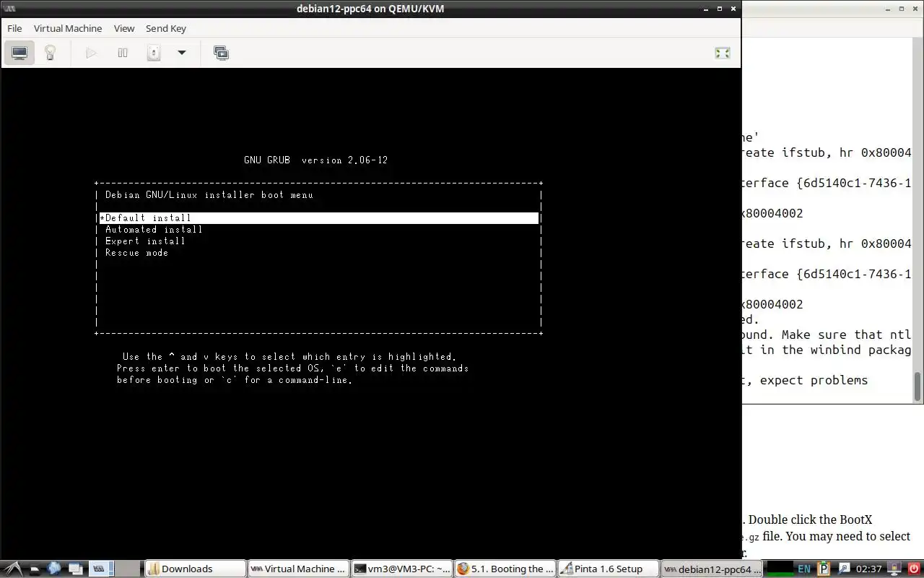This screenshot has height=578, width=924.
Task: Select Rescue mode GRUB entry
Action: click(136, 253)
